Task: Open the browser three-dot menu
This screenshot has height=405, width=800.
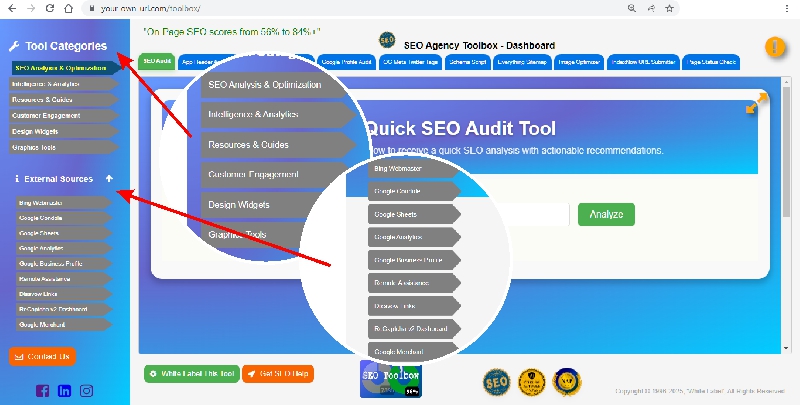Action: 787,8
